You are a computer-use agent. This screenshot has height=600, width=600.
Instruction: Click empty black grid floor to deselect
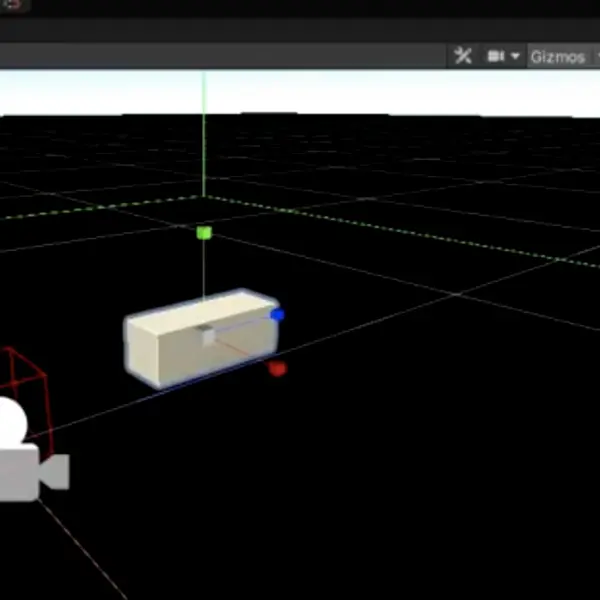pos(383,478)
